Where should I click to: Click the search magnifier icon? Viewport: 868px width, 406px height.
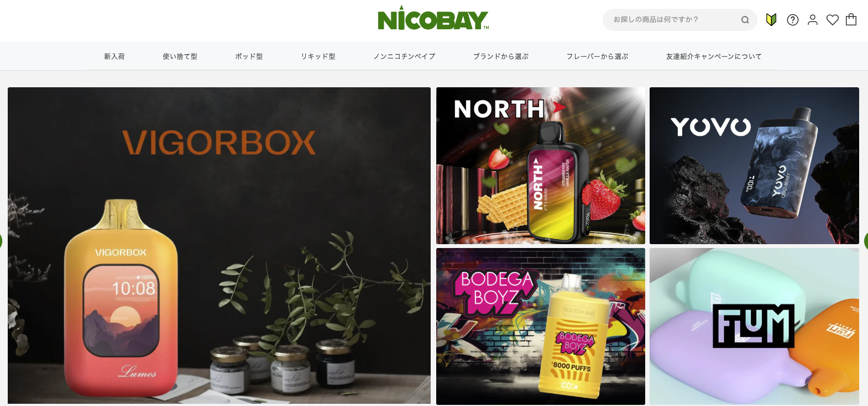745,20
